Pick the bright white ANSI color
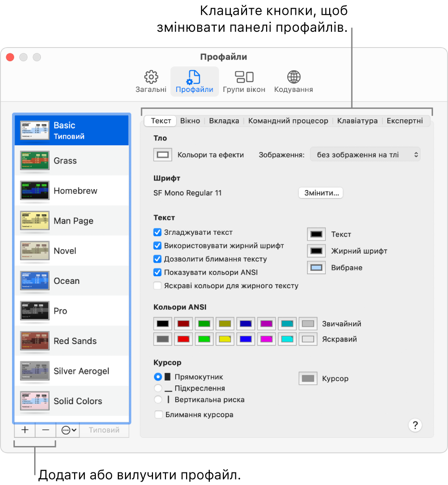This screenshot has height=485, width=448. click(x=308, y=339)
